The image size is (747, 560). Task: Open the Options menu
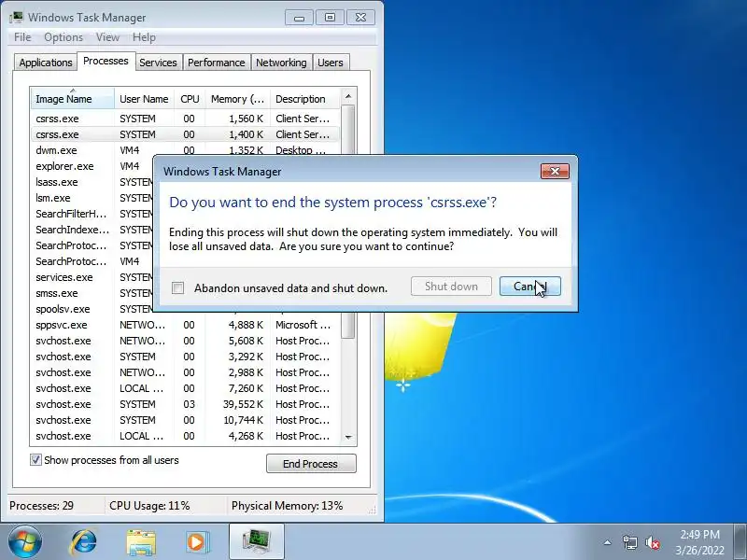(63, 37)
